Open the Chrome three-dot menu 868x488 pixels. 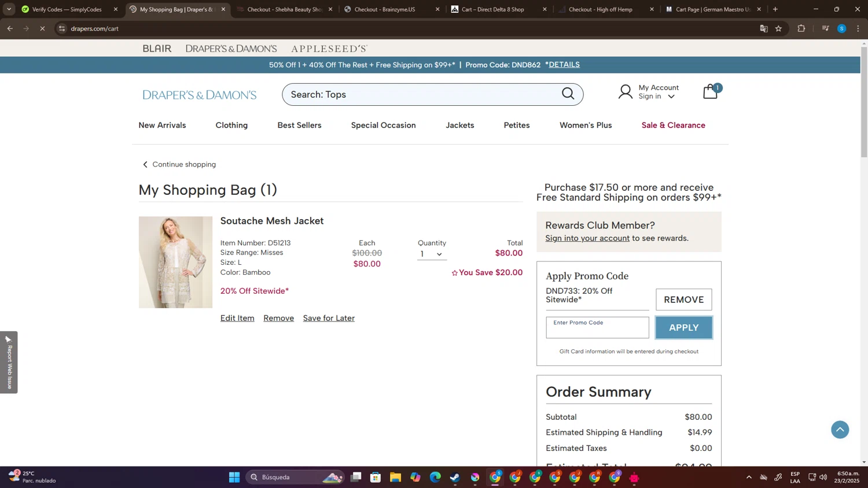858,28
